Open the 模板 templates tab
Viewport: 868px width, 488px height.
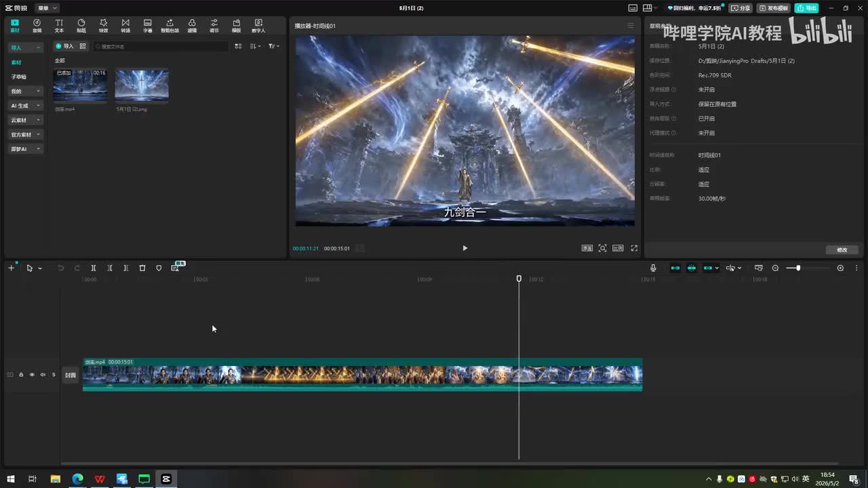tap(236, 26)
